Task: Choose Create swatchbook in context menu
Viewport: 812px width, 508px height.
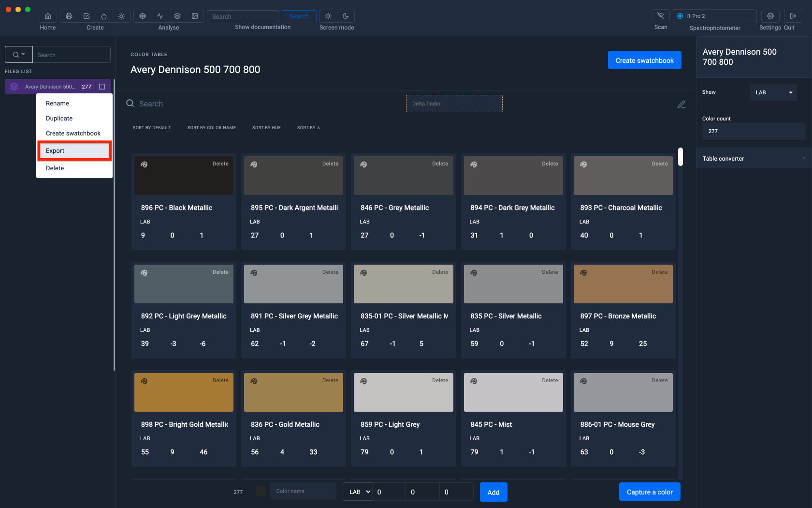Action: [73, 133]
